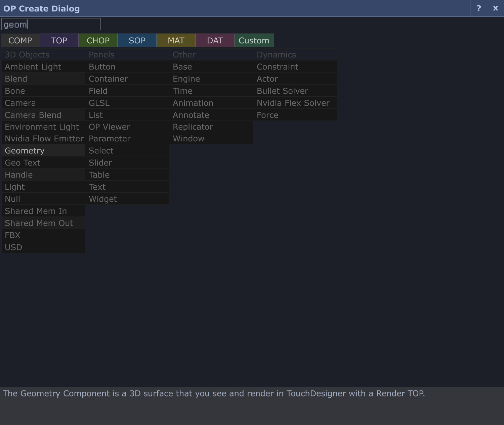Choose the Geometry component
This screenshot has width=504, height=425.
pyautogui.click(x=25, y=151)
